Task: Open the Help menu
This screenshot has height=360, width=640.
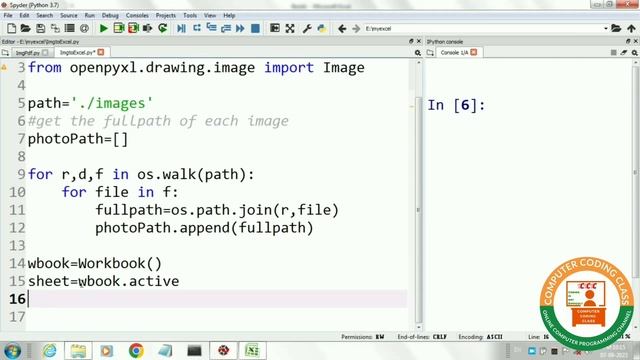Action: (229, 16)
